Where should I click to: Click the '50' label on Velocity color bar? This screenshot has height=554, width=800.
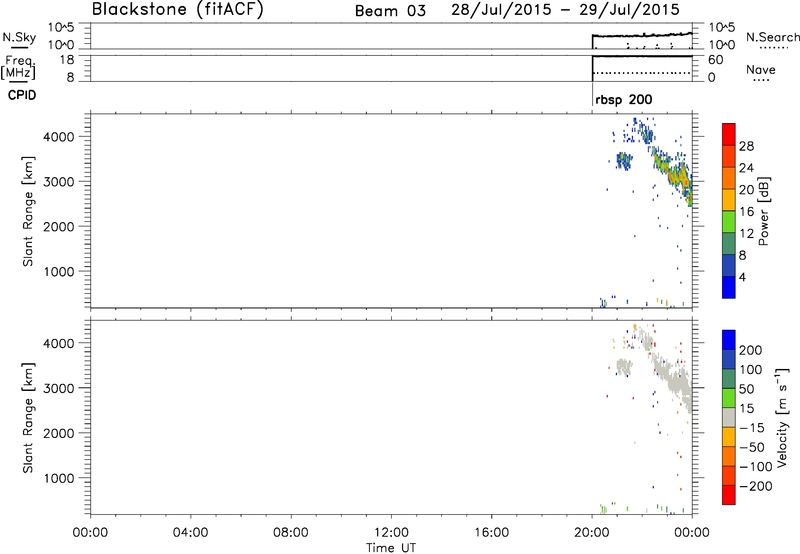pos(747,389)
